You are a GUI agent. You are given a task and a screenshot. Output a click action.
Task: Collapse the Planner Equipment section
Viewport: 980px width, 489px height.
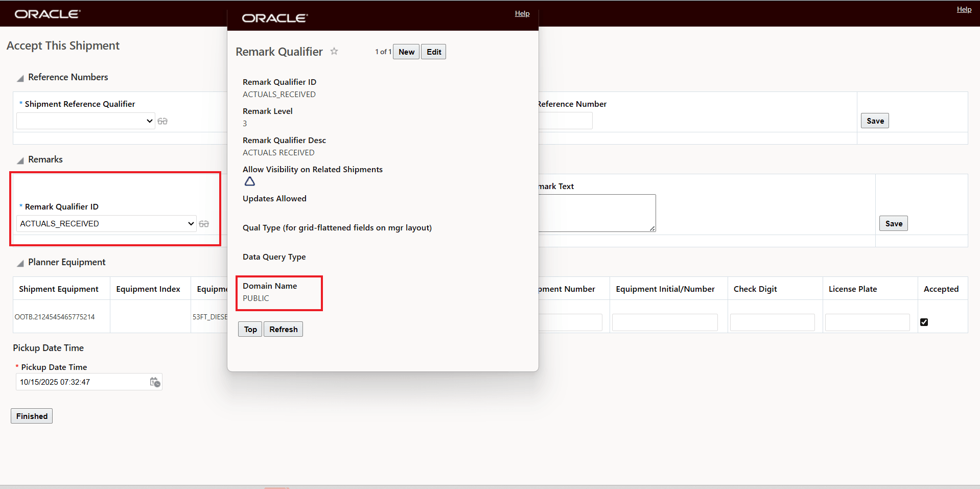(20, 263)
